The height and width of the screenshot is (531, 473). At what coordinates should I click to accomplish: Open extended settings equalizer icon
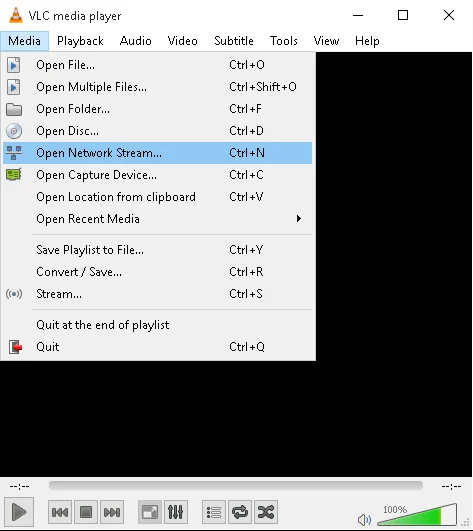176,512
